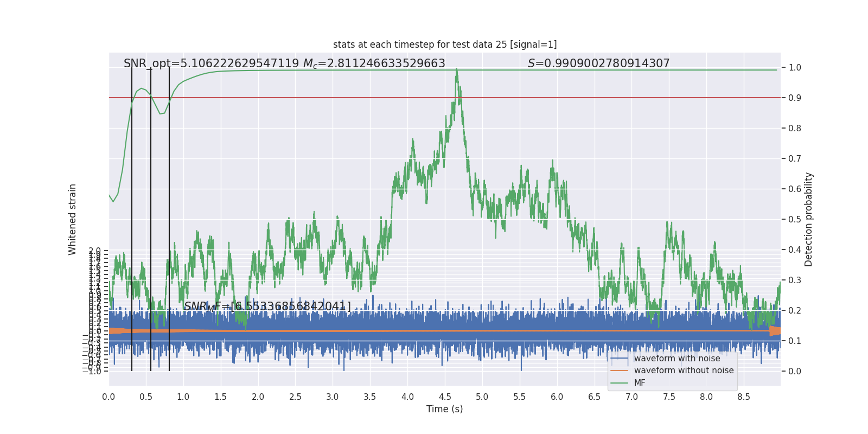This screenshot has width=868, height=434.
Task: Click the x-axis tick label 2.0
Action: pyautogui.click(x=258, y=397)
